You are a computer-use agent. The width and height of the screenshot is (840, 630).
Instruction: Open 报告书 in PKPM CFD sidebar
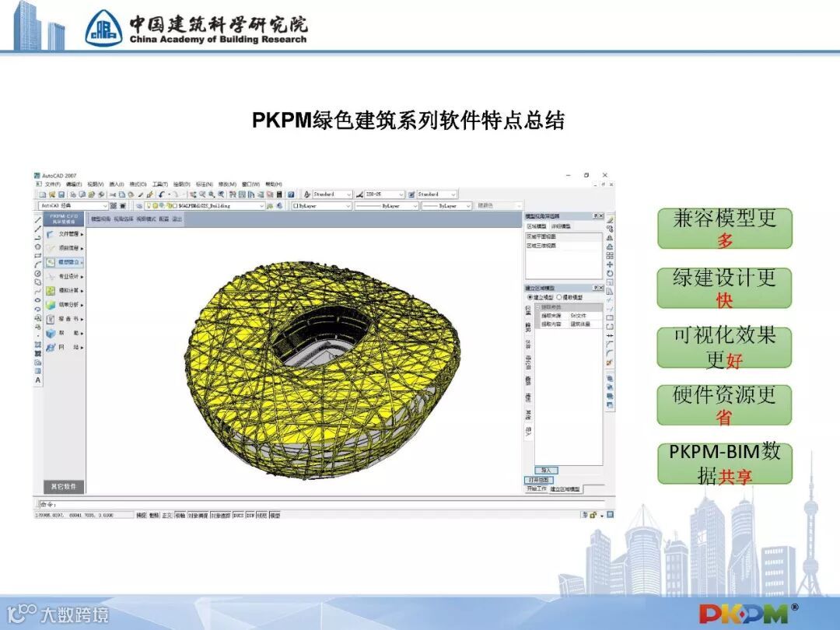pos(65,319)
